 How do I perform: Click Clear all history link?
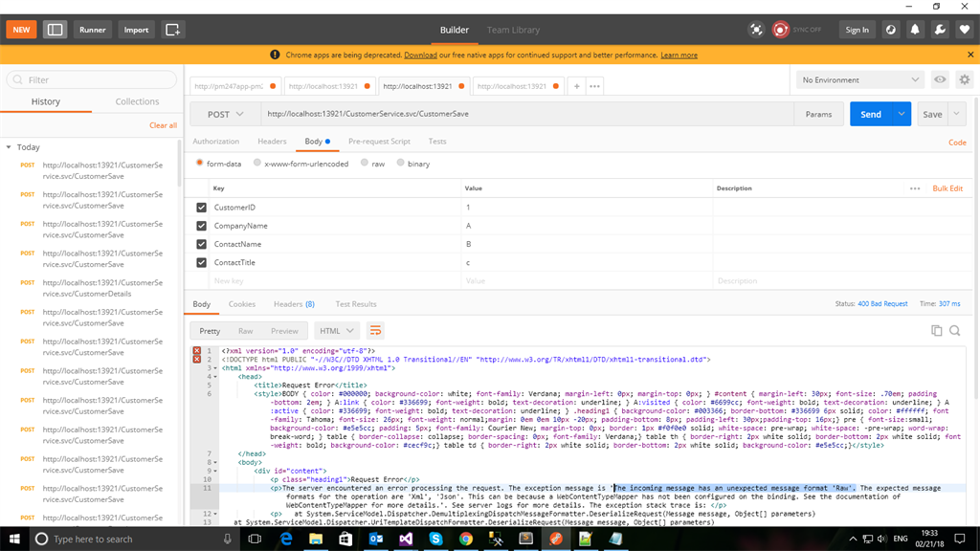click(163, 125)
